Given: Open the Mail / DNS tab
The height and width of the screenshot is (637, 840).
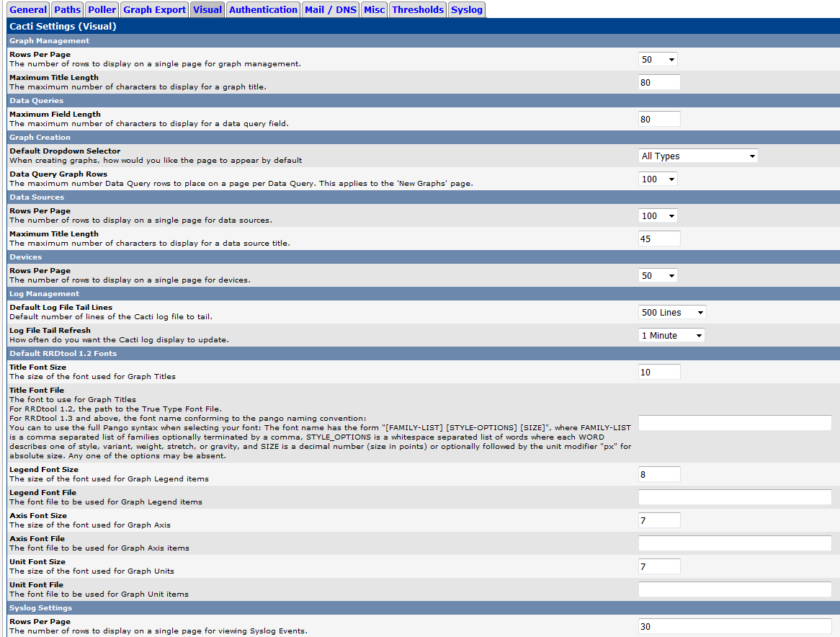Looking at the screenshot, I should coord(330,10).
